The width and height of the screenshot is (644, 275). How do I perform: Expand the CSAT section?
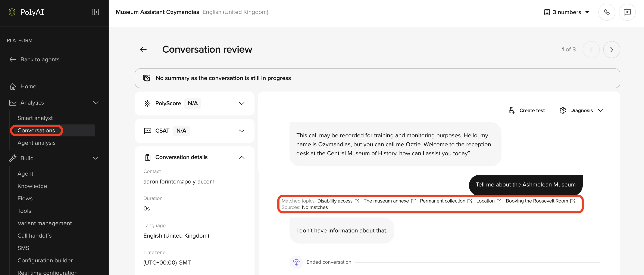pos(241,131)
